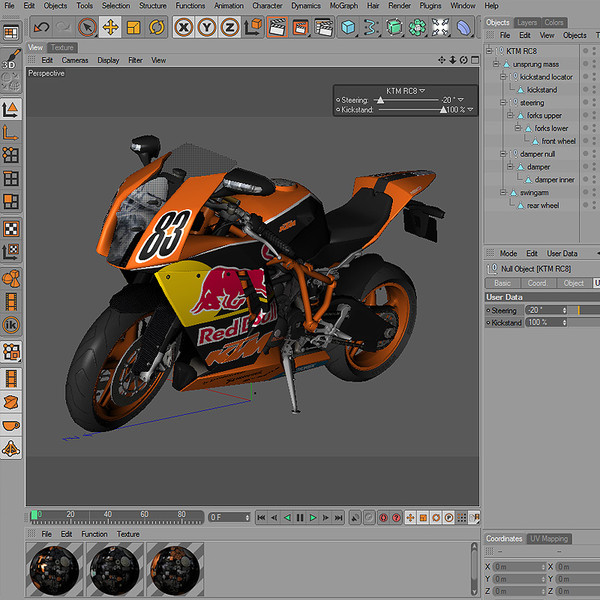Open the Coord attribute tab
Image resolution: width=600 pixels, height=600 pixels.
click(536, 283)
